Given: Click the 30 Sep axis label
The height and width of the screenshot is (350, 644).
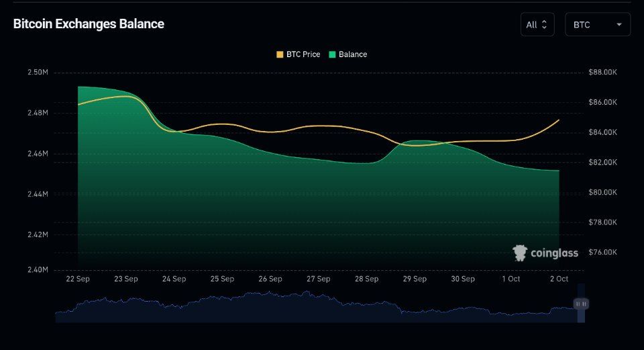Looking at the screenshot, I should pyautogui.click(x=463, y=279).
